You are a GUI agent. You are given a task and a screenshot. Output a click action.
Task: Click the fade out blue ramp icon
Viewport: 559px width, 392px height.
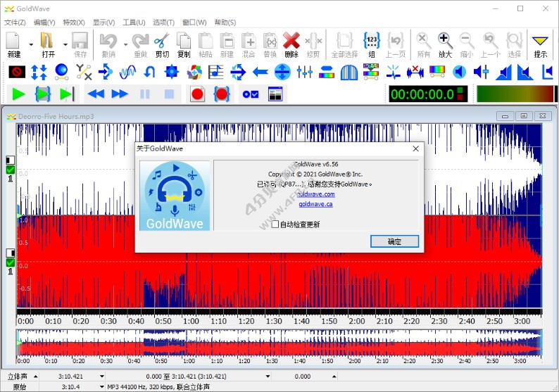pos(525,72)
